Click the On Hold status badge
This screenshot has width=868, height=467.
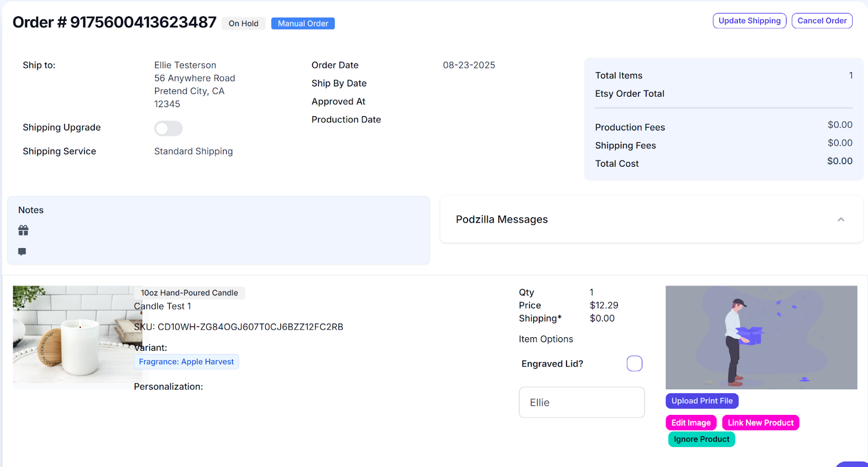244,24
